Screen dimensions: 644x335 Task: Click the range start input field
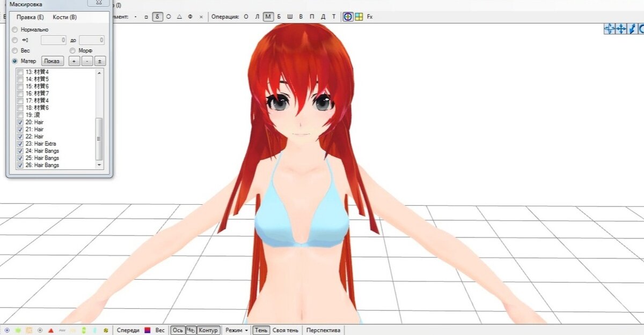tap(54, 40)
